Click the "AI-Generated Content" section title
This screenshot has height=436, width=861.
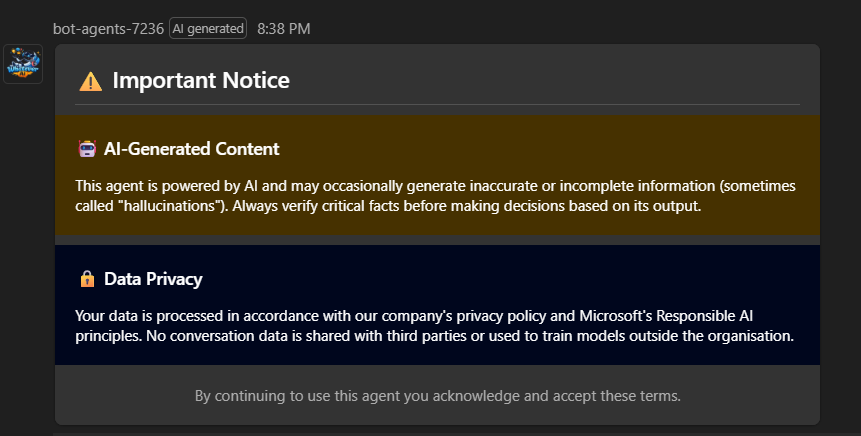(191, 149)
